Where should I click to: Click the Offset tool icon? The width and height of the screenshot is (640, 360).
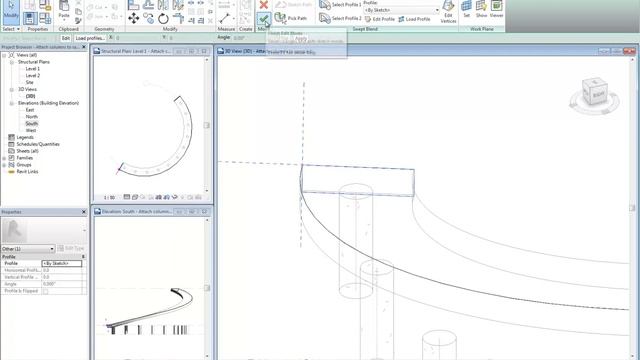tap(148, 5)
